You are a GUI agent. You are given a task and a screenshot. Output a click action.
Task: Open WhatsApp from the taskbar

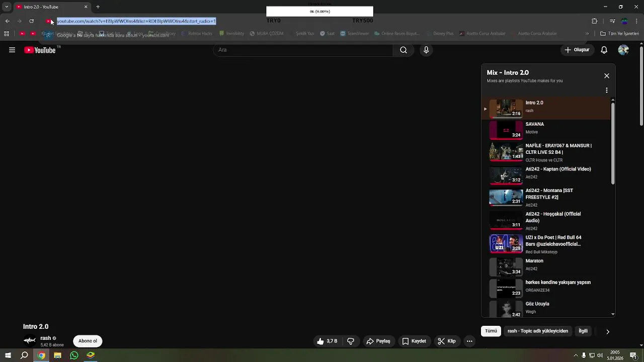pos(74,355)
